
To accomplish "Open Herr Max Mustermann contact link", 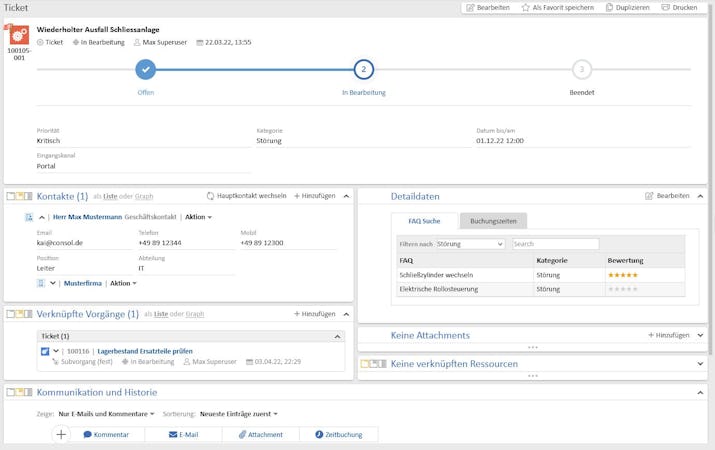I will [x=88, y=217].
